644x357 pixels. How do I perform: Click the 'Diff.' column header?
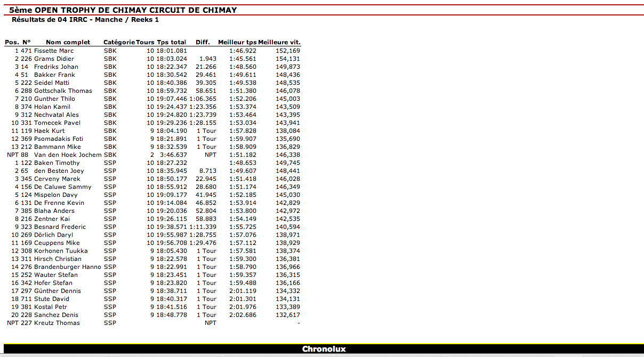pyautogui.click(x=203, y=42)
